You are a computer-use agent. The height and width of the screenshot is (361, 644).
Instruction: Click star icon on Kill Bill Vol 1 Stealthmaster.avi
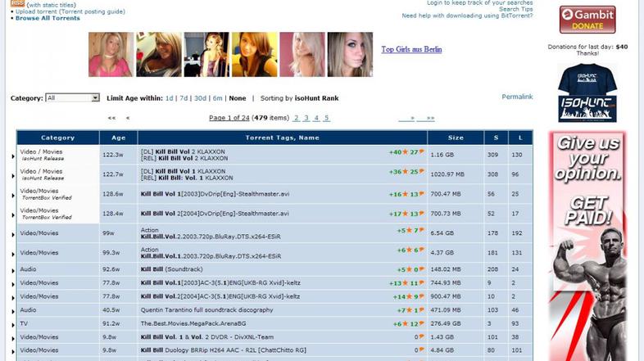click(x=406, y=194)
